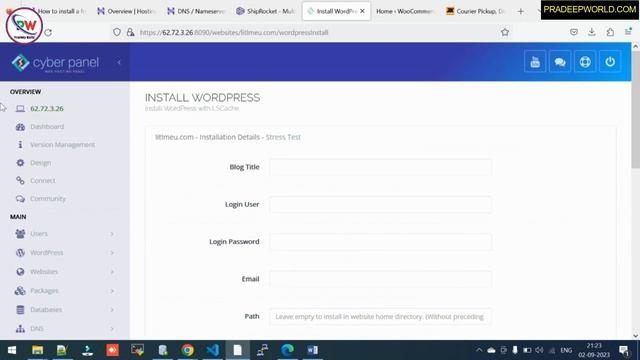Open server 62.72.3.26 overview link
Viewport: 640px width, 360px height.
point(47,109)
